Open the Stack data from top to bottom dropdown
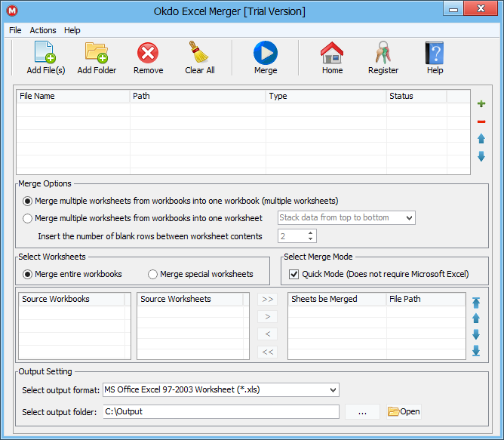This screenshot has height=440, width=504. pyautogui.click(x=409, y=218)
